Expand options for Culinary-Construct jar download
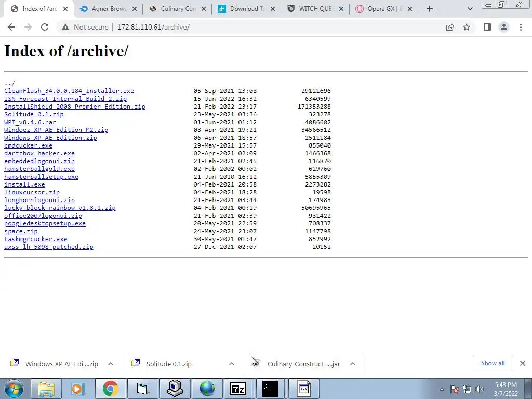 pyautogui.click(x=353, y=364)
